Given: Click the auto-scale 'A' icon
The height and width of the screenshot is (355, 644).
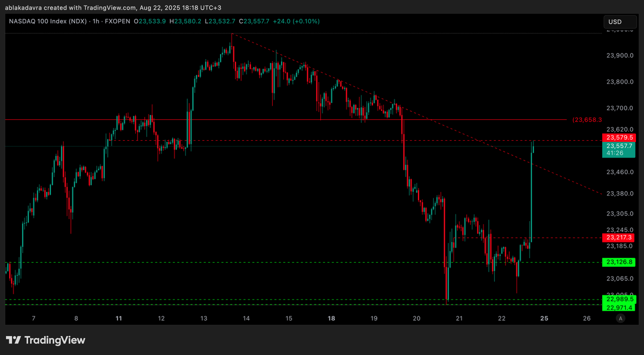Looking at the screenshot, I should click(x=620, y=318).
